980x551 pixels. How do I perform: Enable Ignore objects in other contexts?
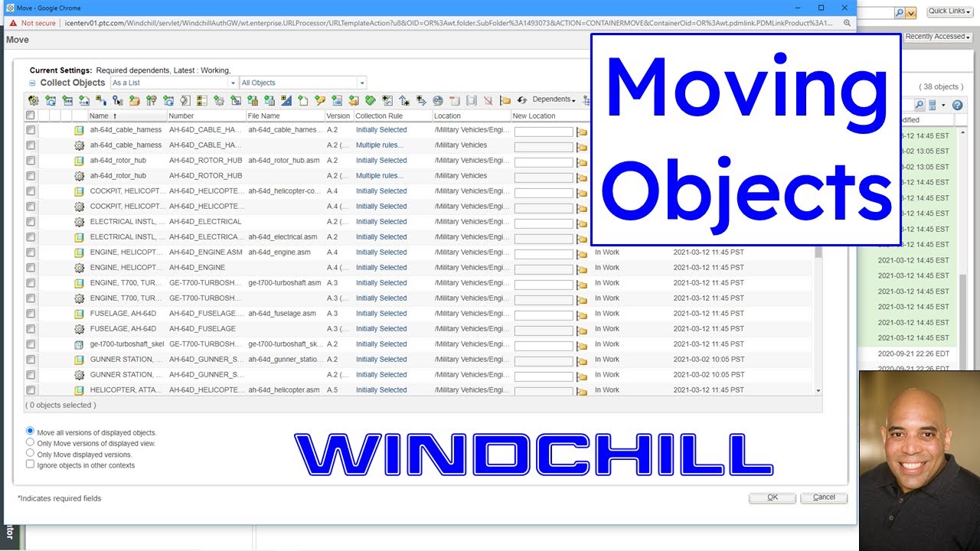coord(31,464)
